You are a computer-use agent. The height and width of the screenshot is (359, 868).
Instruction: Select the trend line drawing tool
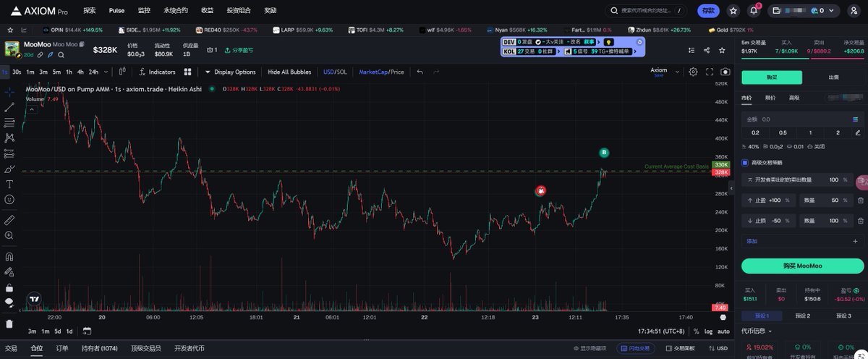click(9, 107)
